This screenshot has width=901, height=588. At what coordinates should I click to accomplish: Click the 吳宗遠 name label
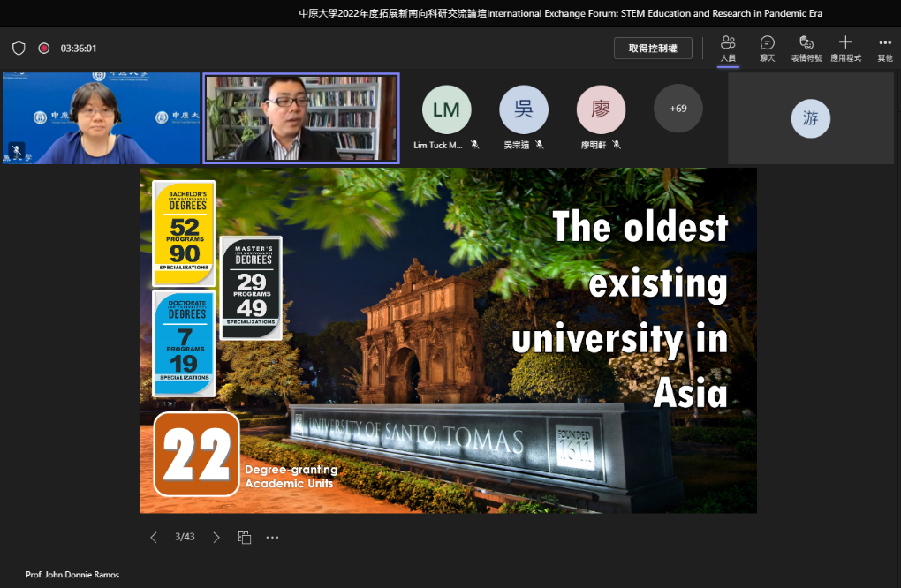point(517,146)
